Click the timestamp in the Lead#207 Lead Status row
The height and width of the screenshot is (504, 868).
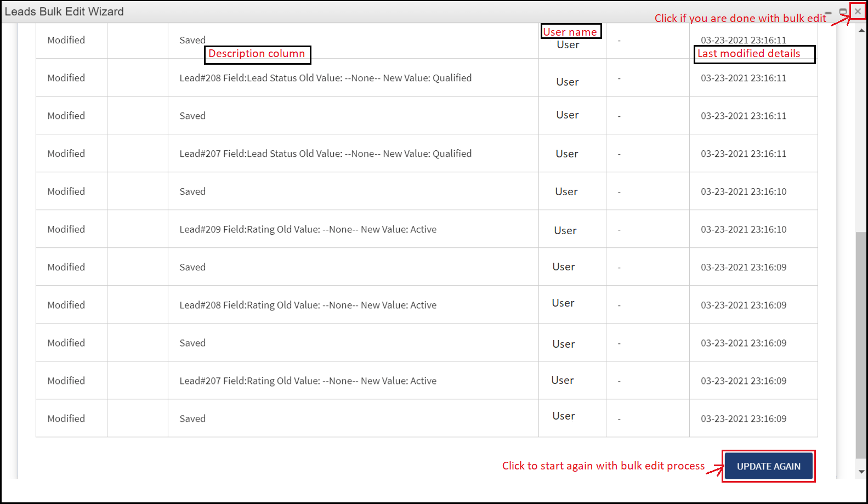[744, 154]
